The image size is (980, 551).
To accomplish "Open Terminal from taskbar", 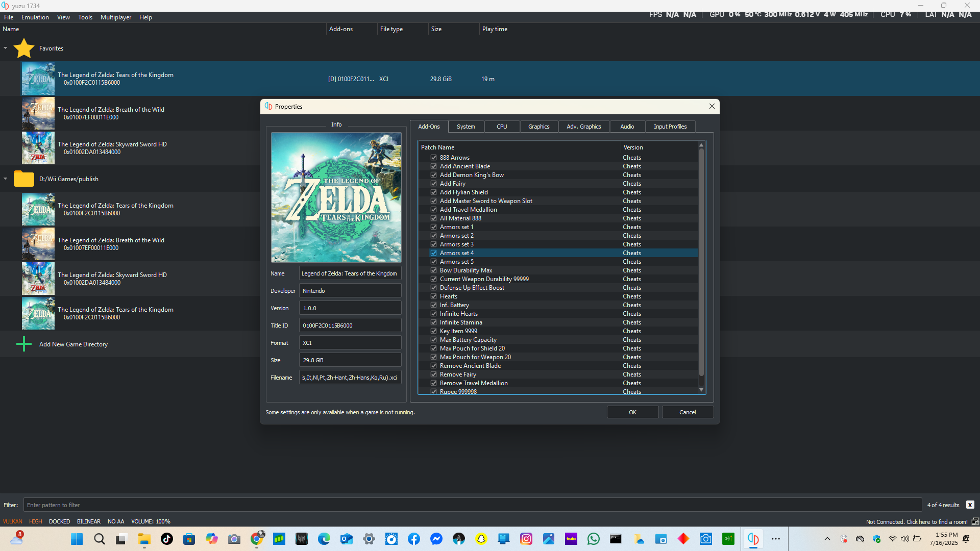I will [x=616, y=539].
